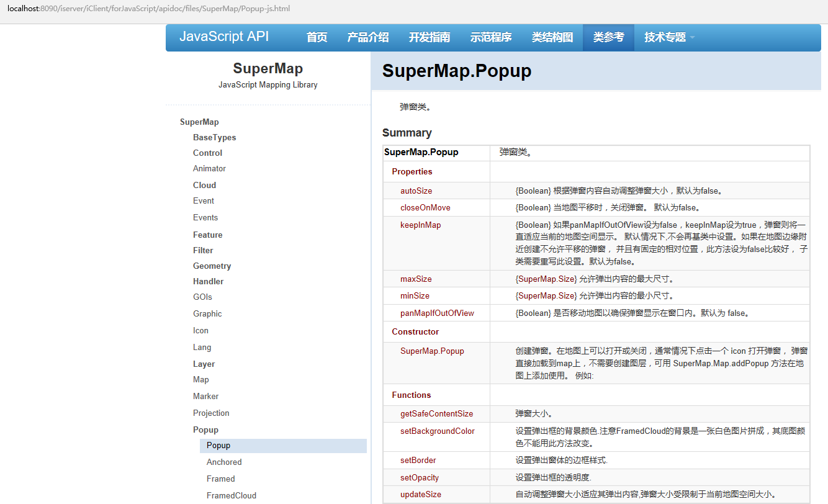
Task: Open Events class in sidebar
Action: (205, 218)
